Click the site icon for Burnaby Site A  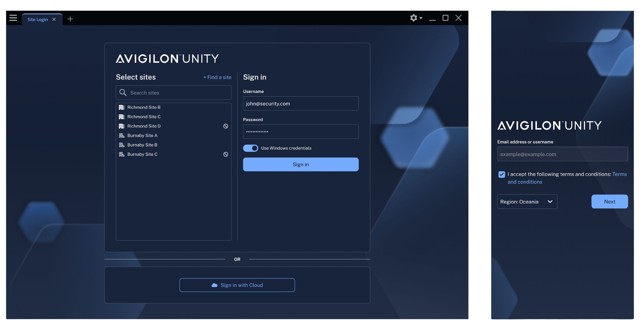tap(122, 136)
